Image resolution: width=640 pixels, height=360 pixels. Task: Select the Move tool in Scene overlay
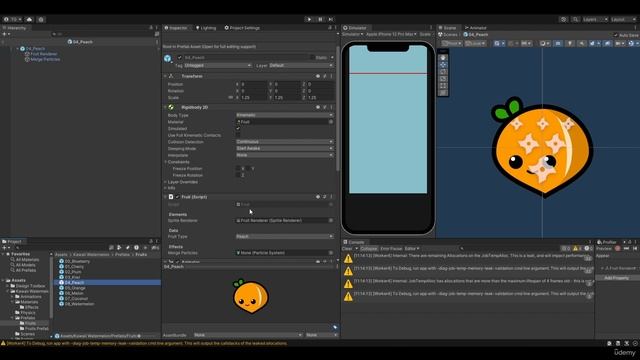[443, 64]
